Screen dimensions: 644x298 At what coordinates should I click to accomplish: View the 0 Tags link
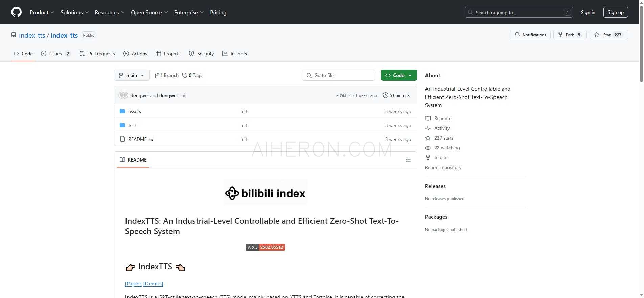coord(192,75)
